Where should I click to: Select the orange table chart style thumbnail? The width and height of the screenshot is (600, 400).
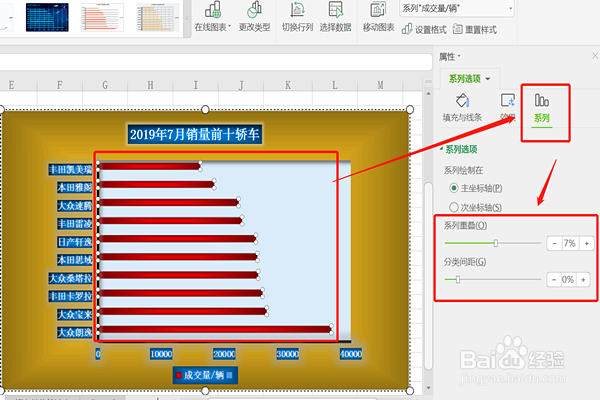tap(158, 17)
